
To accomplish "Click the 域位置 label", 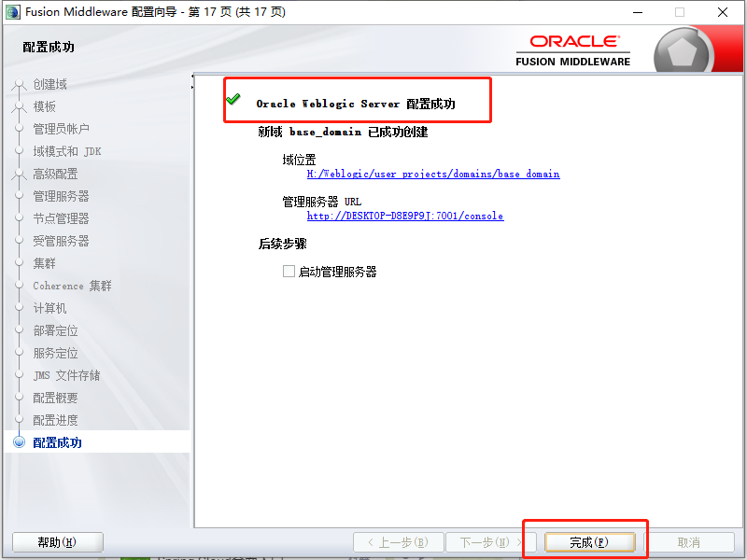I will click(299, 160).
